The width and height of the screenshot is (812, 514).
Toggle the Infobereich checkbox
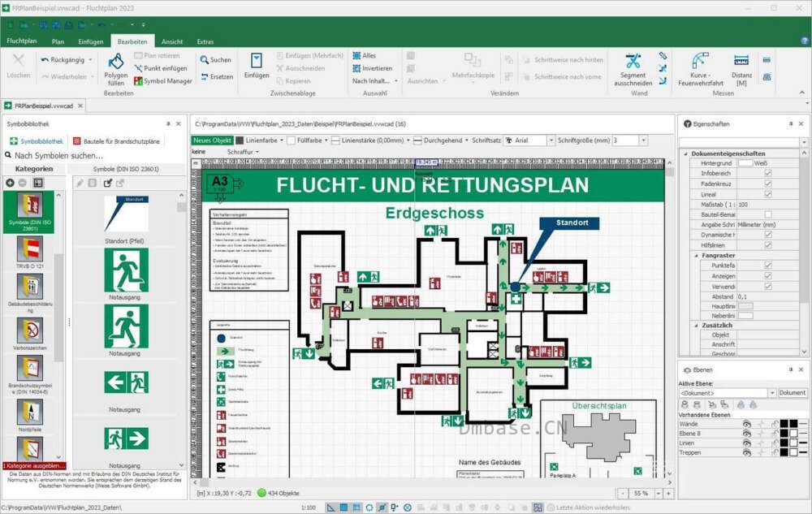(x=768, y=174)
